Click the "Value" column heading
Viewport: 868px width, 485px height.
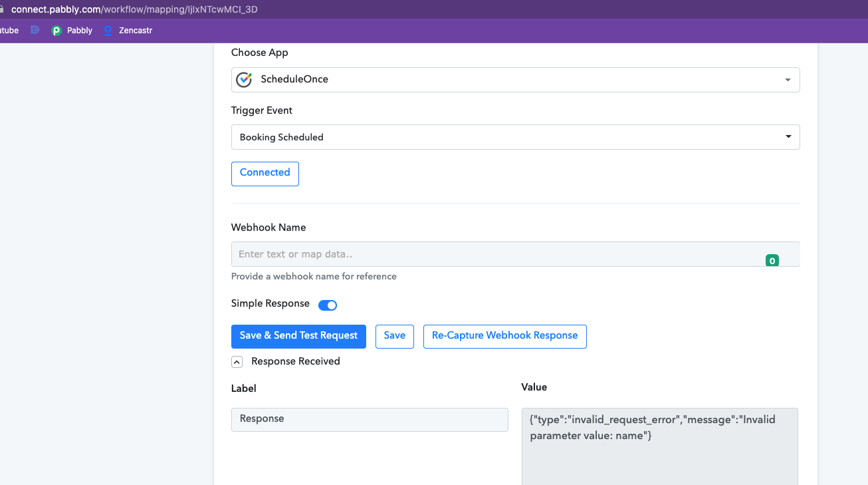point(534,387)
